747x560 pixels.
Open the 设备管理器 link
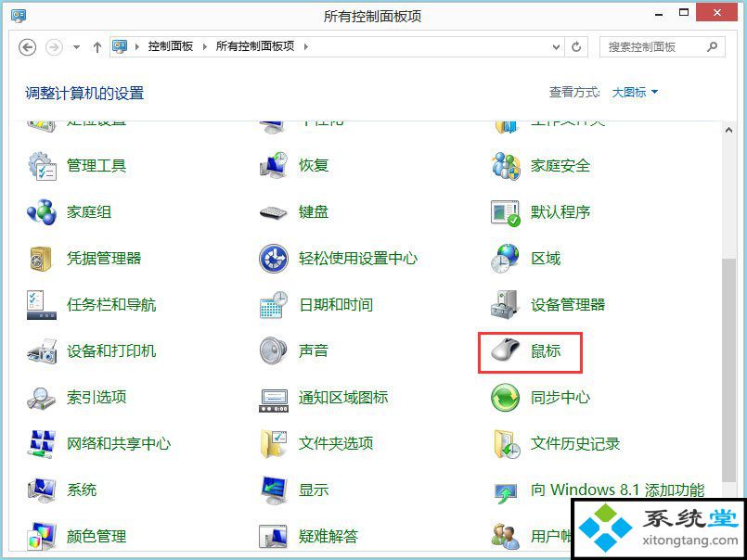[x=567, y=305]
